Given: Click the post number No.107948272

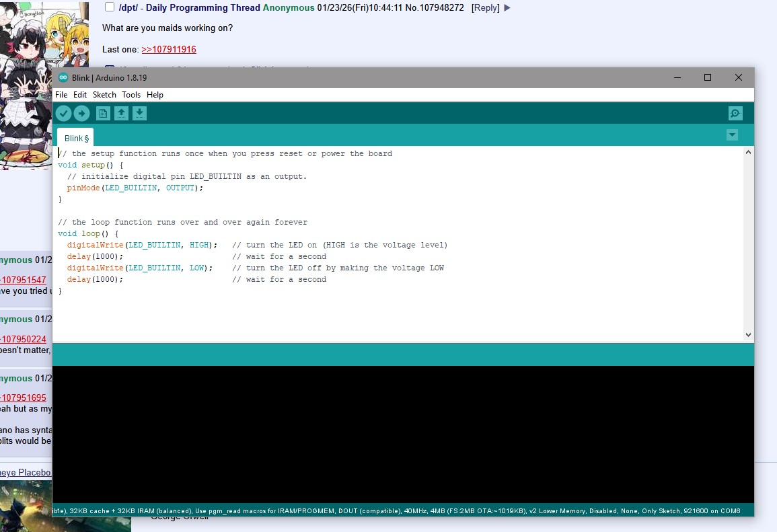Looking at the screenshot, I should (x=435, y=8).
